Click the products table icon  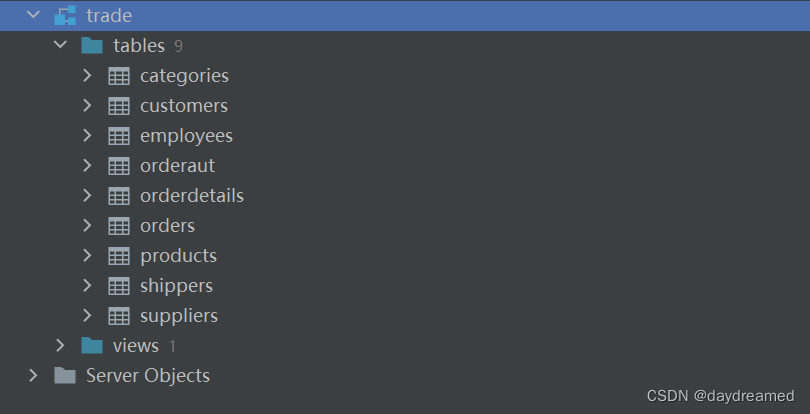point(118,256)
